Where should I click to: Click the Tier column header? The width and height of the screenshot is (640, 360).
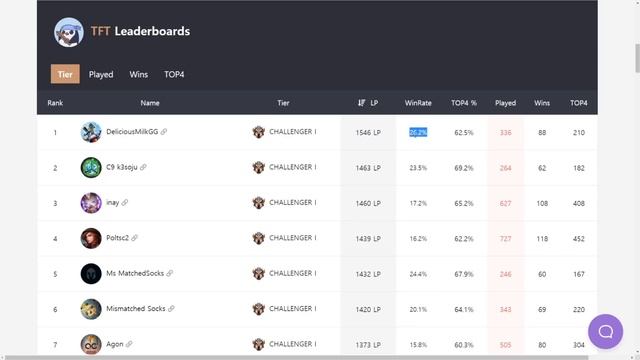pos(283,103)
